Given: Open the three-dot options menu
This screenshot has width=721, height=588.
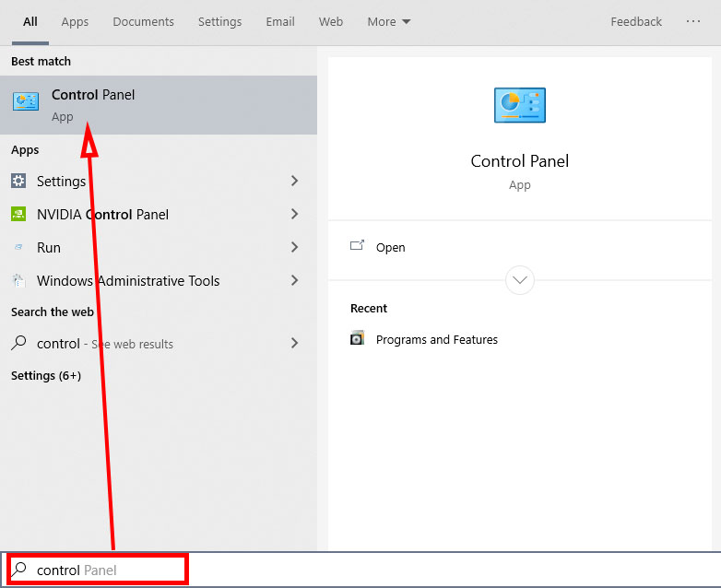Looking at the screenshot, I should click(x=693, y=21).
